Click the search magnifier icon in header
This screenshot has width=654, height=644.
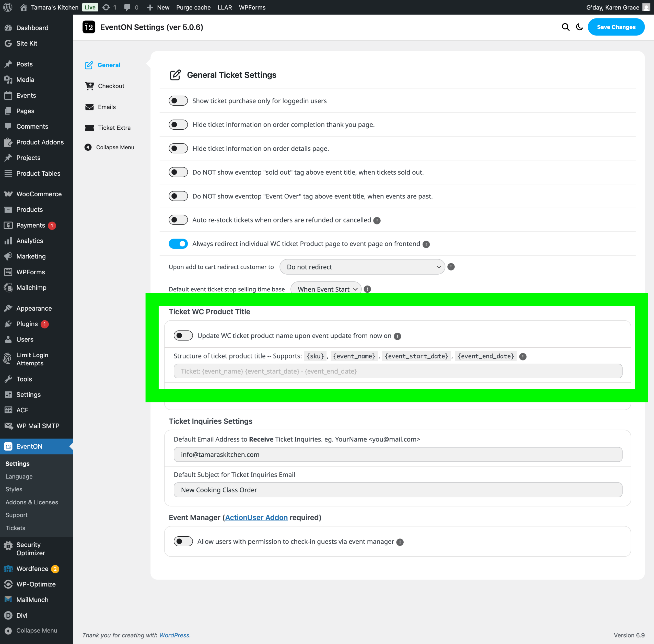pos(565,27)
